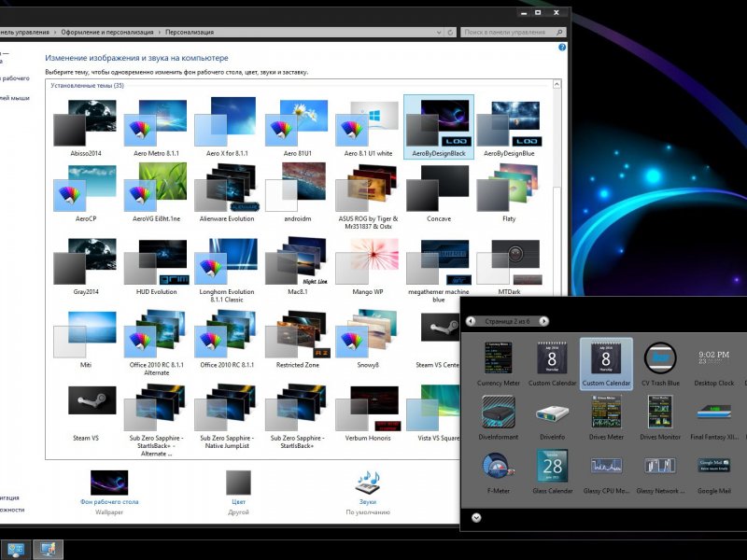Select the Verbum Honoris theme
This screenshot has width=747, height=560.
coord(368,413)
